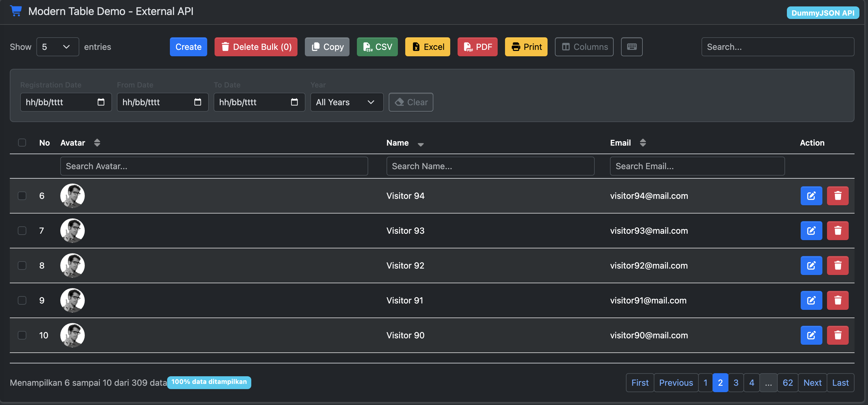Image resolution: width=868 pixels, height=405 pixels.
Task: Open calendar picker in To Date field
Action: point(294,102)
